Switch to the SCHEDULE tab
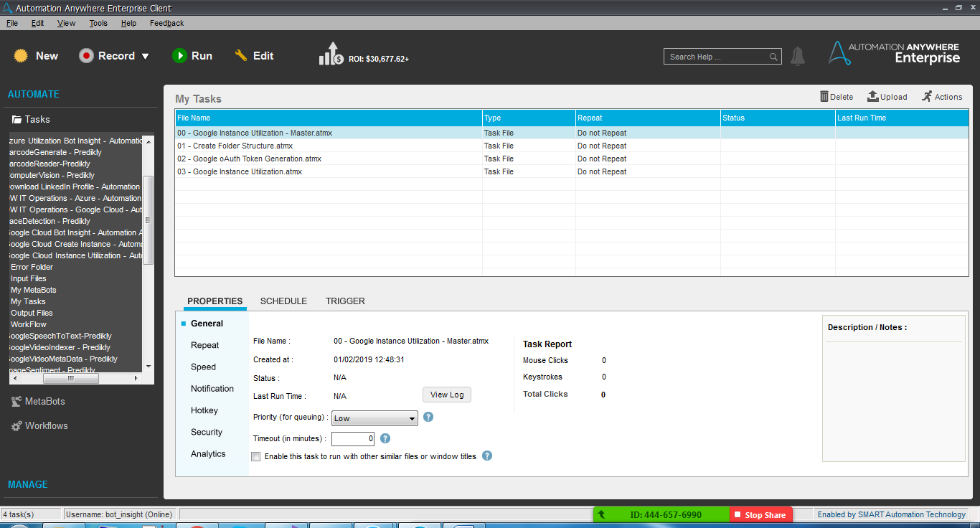980x528 pixels. (283, 301)
